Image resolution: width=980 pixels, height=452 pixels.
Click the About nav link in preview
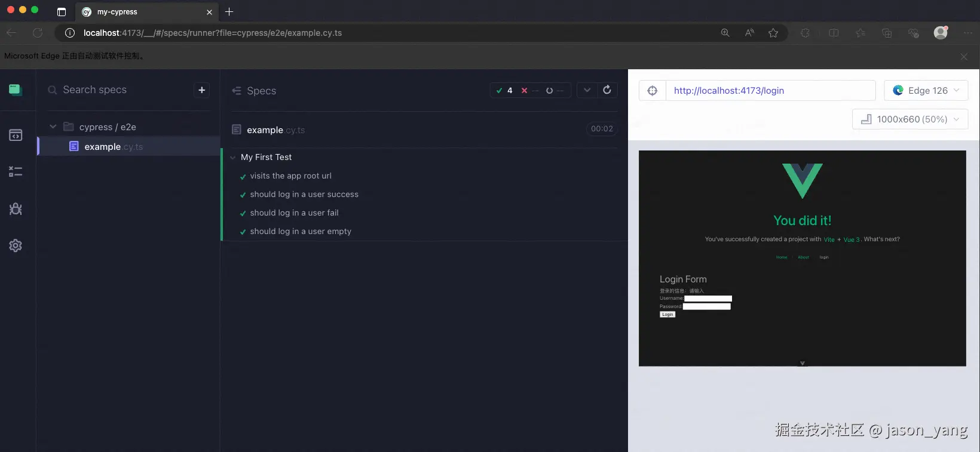pyautogui.click(x=803, y=257)
